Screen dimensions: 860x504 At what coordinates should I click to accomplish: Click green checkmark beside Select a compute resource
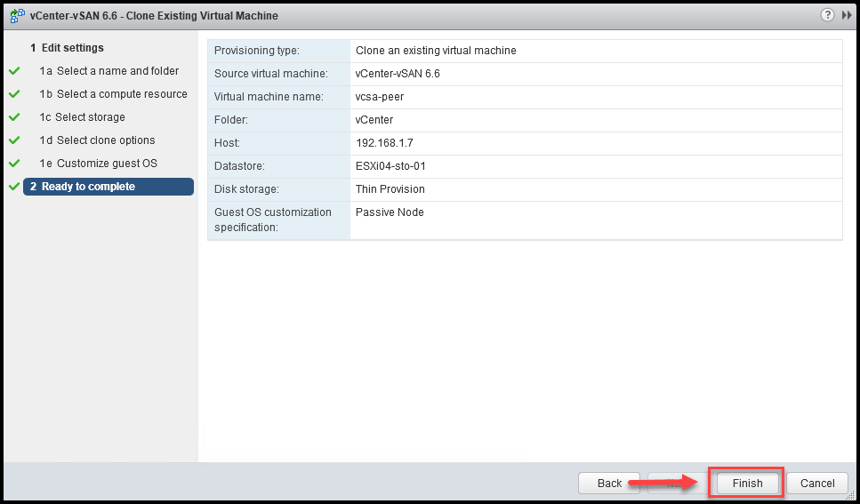[x=15, y=94]
